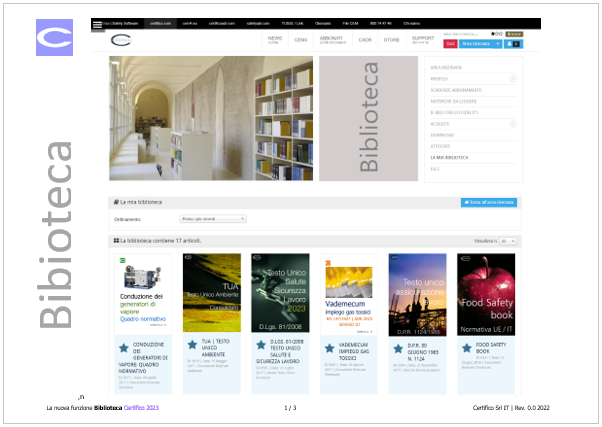Open the TUA Testo Unico Ambiente cover

212,293
